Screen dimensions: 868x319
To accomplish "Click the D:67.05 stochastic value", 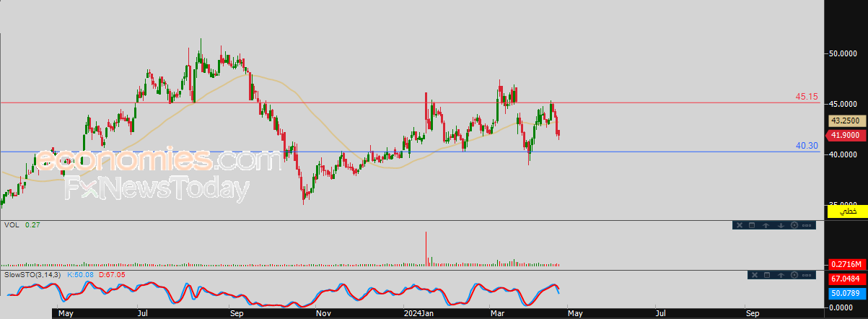I will 112,275.
